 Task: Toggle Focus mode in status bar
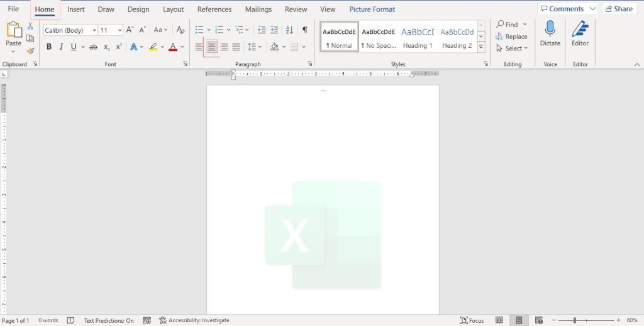(472, 320)
